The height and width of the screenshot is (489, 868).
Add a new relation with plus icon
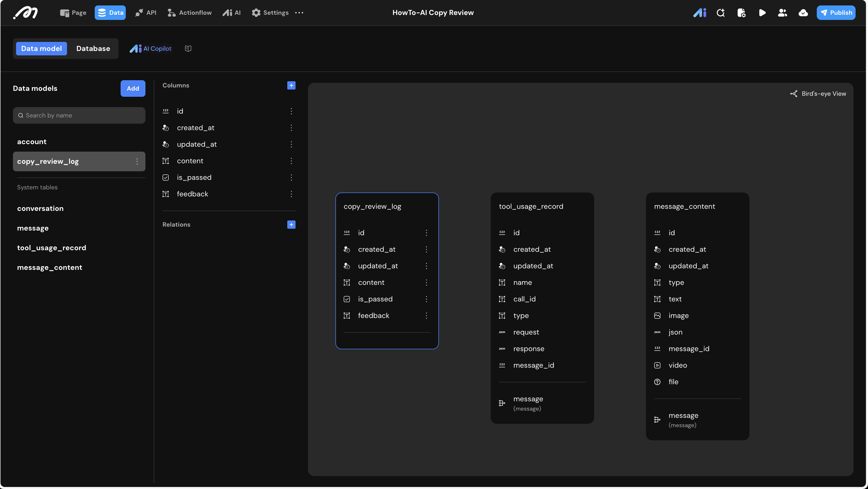[291, 225]
